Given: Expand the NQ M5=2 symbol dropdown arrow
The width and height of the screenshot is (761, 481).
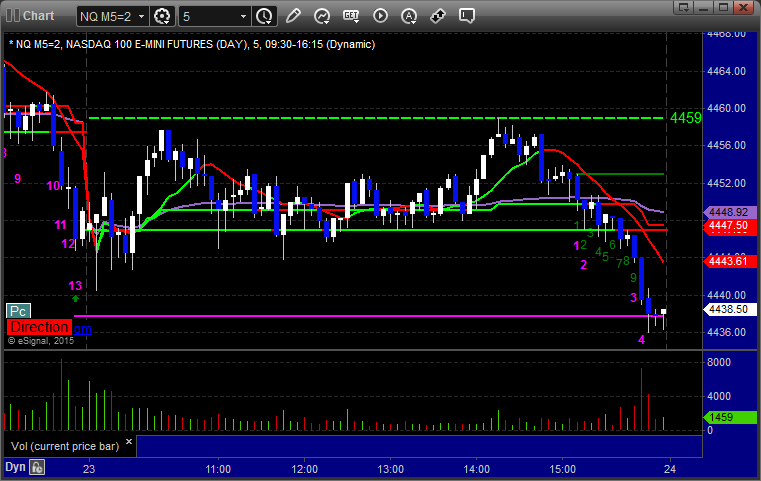Looking at the screenshot, I should 141,17.
